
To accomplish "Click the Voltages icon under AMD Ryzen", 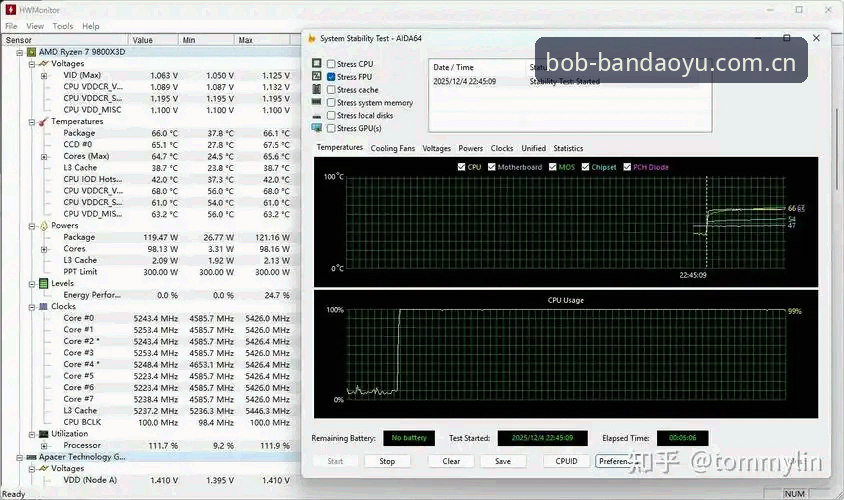I will 44,64.
